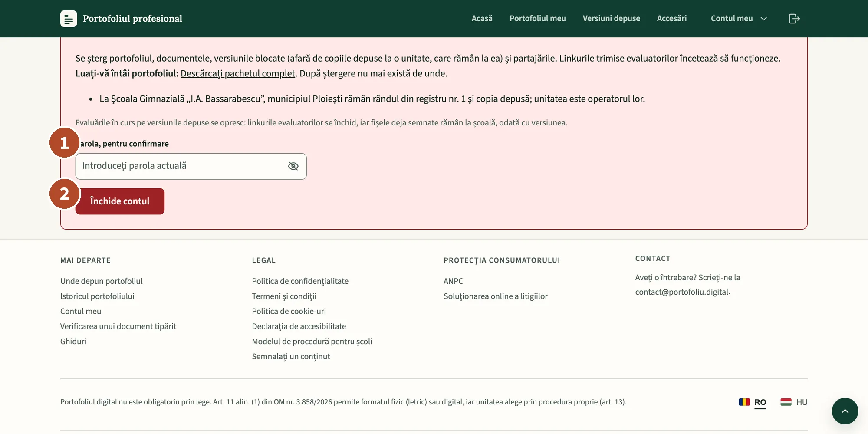Open Termeni și condiții link

coord(284,296)
